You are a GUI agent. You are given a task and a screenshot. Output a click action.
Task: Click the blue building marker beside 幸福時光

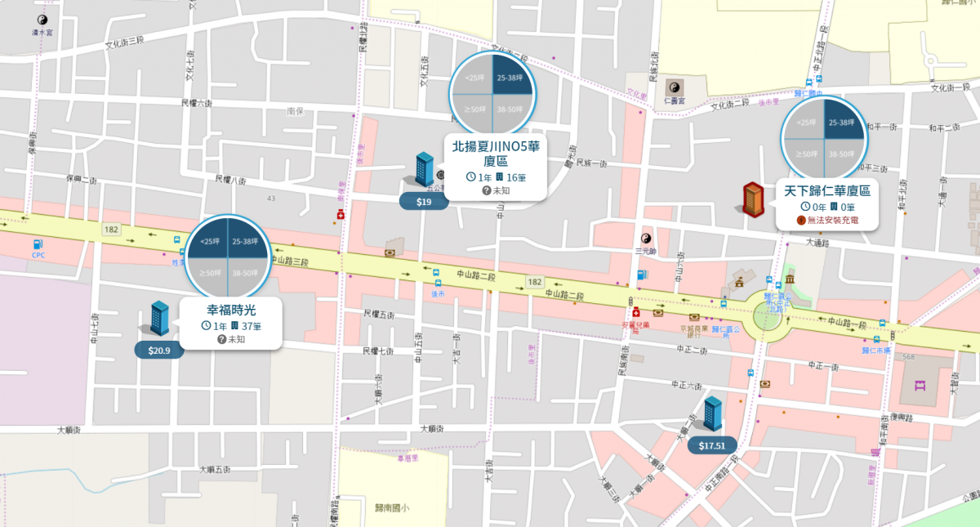pyautogui.click(x=159, y=318)
